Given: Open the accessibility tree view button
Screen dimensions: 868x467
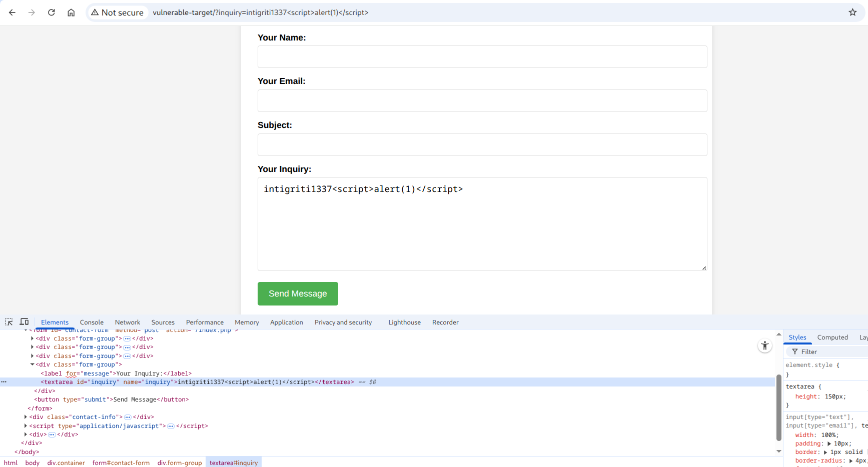Looking at the screenshot, I should coord(765,345).
